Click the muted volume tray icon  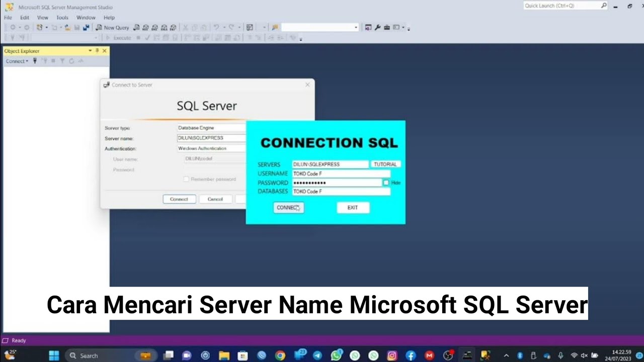click(584, 355)
